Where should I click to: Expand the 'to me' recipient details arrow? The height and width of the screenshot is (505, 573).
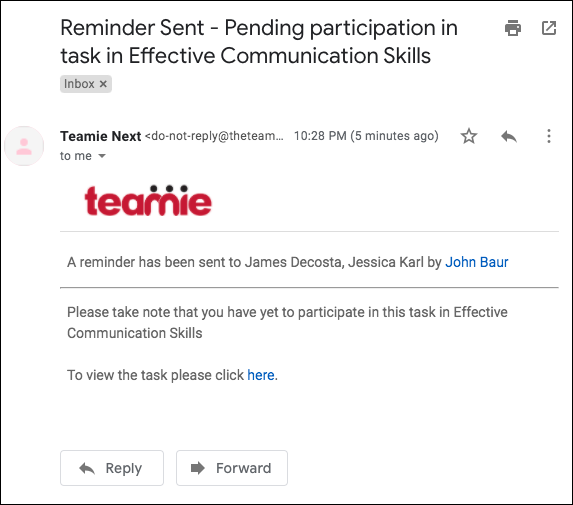tap(102, 156)
